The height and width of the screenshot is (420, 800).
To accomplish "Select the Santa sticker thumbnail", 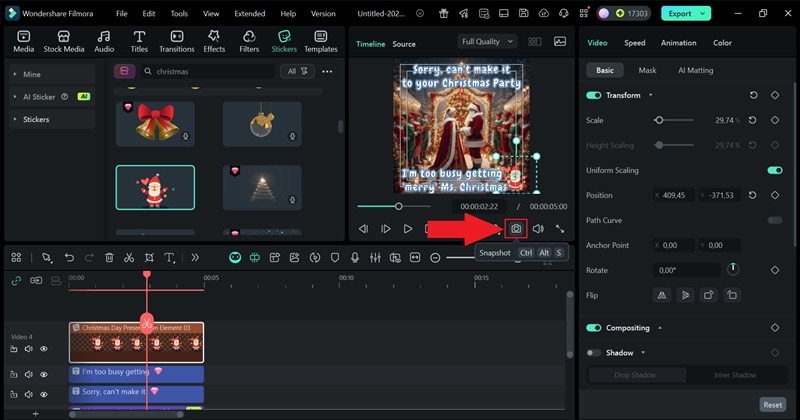I will coord(155,188).
